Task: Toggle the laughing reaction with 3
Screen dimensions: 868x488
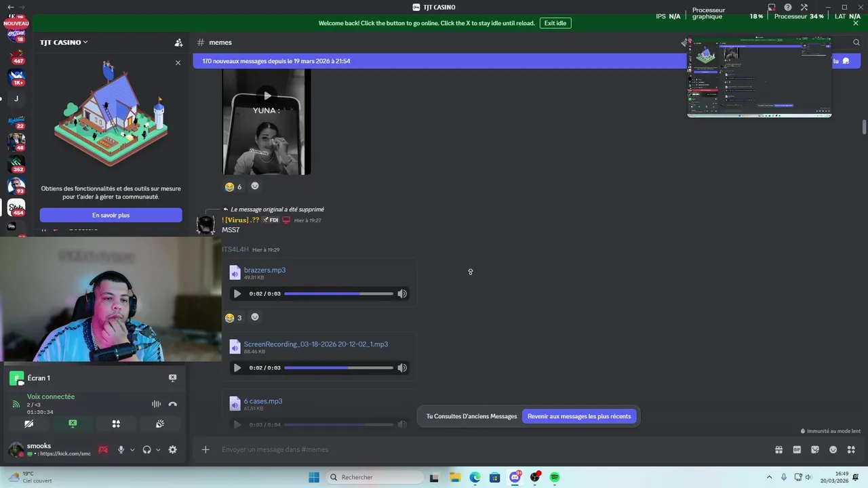Action: pyautogui.click(x=233, y=317)
